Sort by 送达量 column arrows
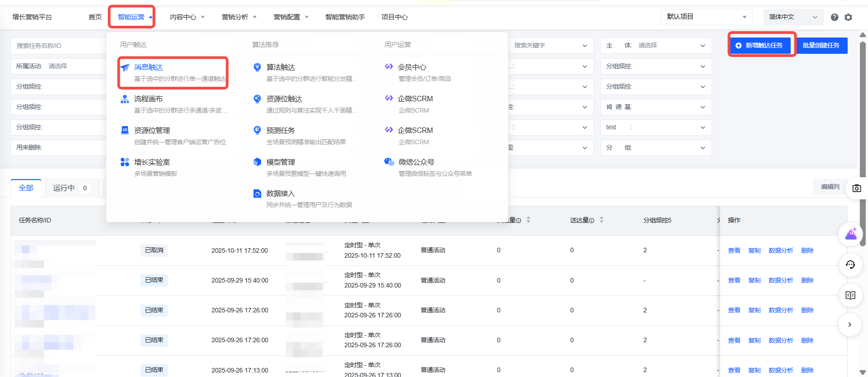 (x=601, y=220)
